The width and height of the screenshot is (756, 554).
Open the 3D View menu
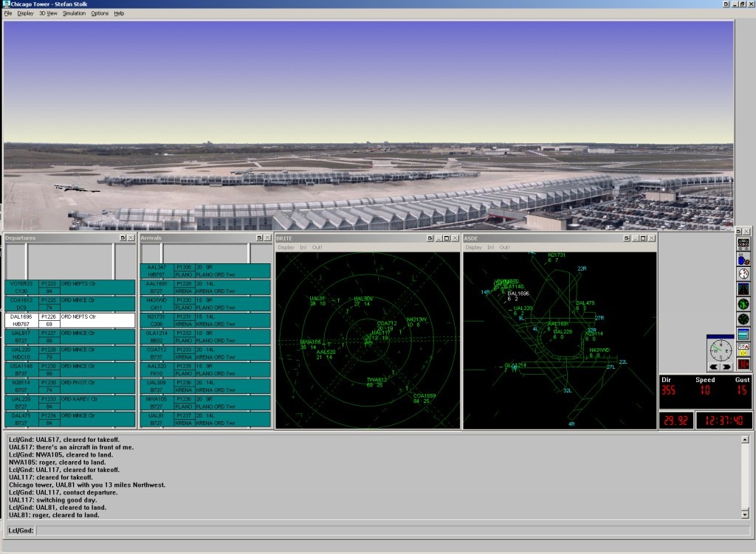47,13
